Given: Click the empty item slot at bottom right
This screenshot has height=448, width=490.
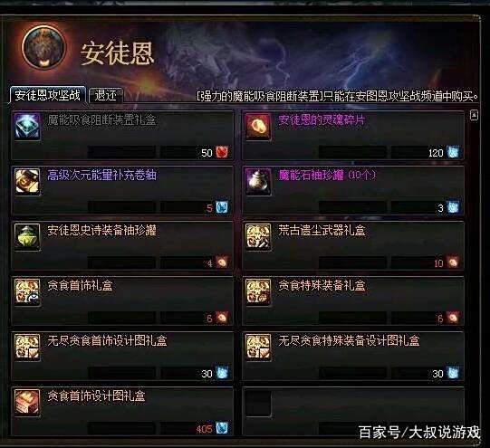Looking at the screenshot, I should tap(258, 404).
